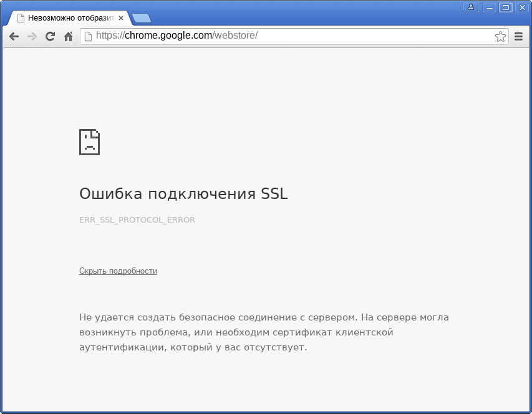Bookmark this page with the star icon
Screen dimensions: 532x414
click(499, 36)
